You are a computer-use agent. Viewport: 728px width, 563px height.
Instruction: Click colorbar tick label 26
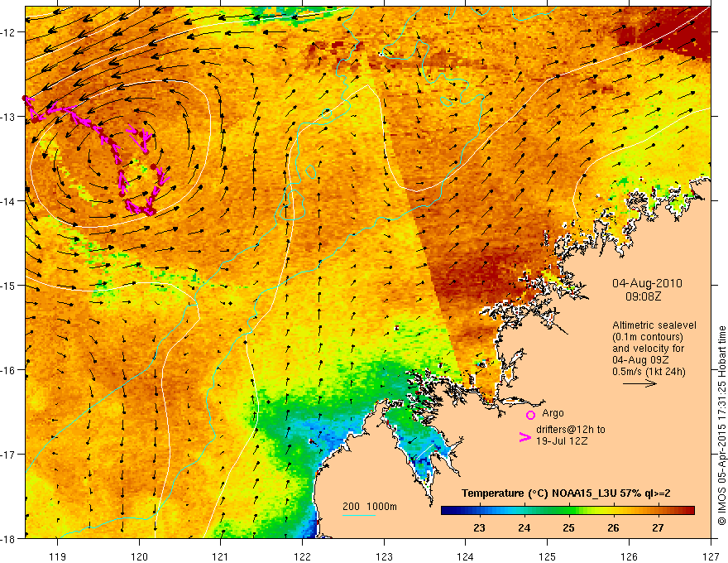coord(613,527)
